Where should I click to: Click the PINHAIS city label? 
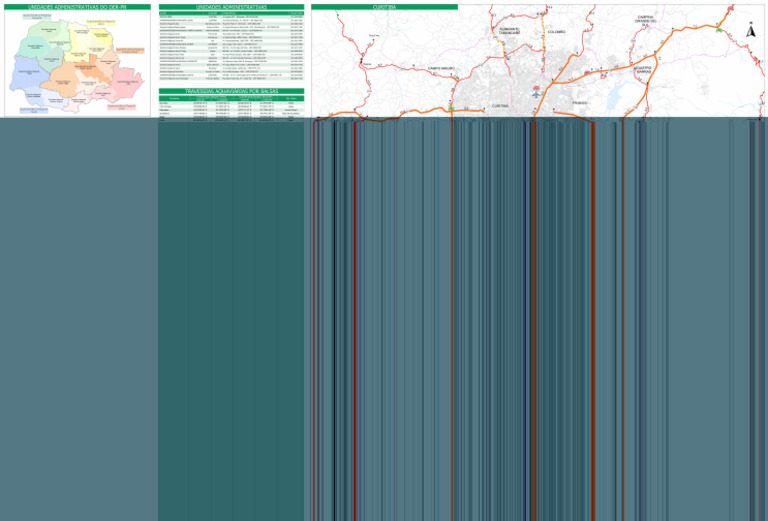579,103
